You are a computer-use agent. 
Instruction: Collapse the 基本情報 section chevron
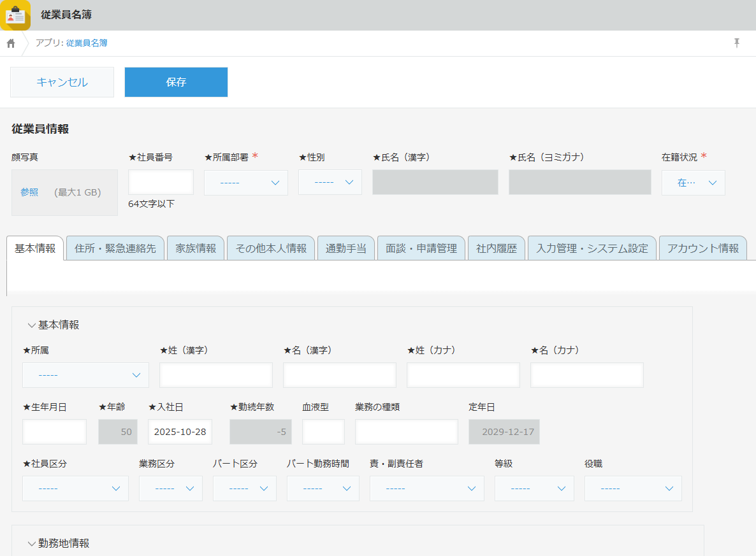click(x=31, y=325)
